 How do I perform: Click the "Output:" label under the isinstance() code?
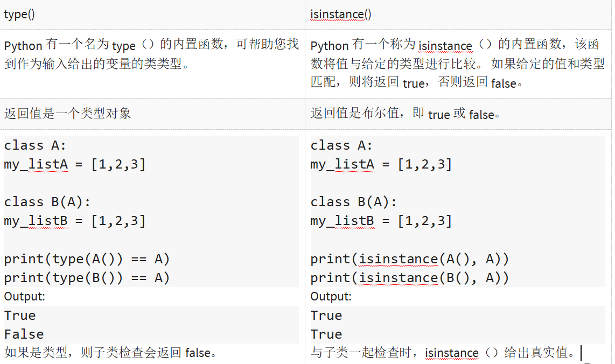pyautogui.click(x=331, y=296)
